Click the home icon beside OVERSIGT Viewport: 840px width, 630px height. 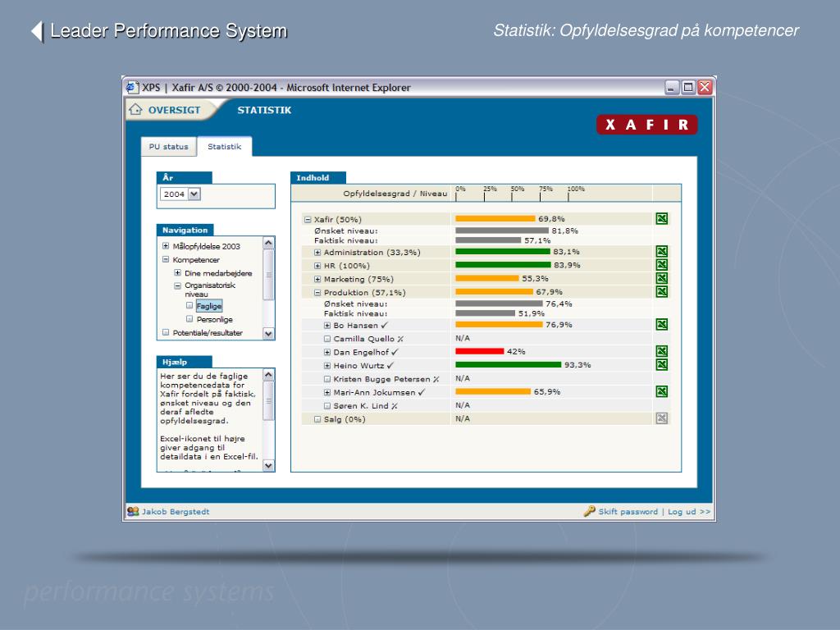(135, 109)
